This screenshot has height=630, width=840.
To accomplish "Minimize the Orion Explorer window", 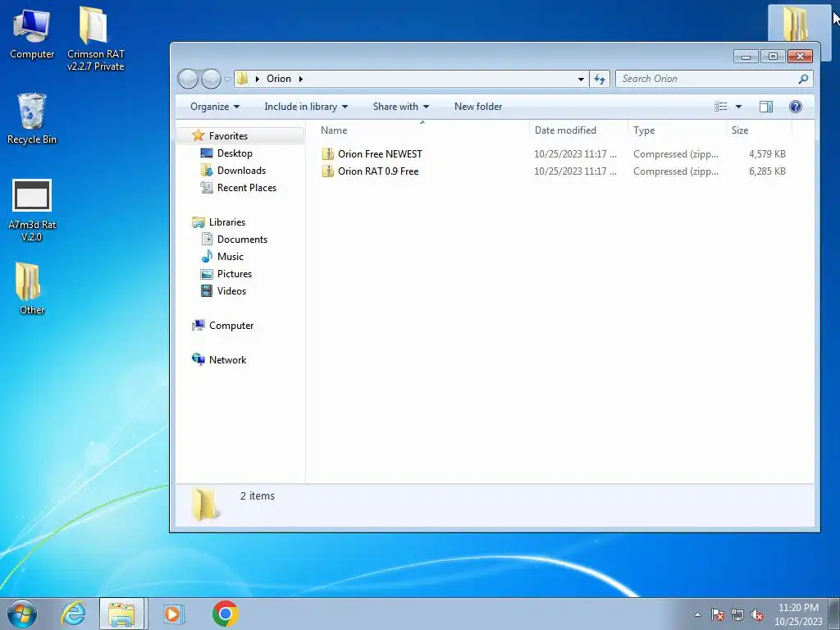I will pos(746,57).
